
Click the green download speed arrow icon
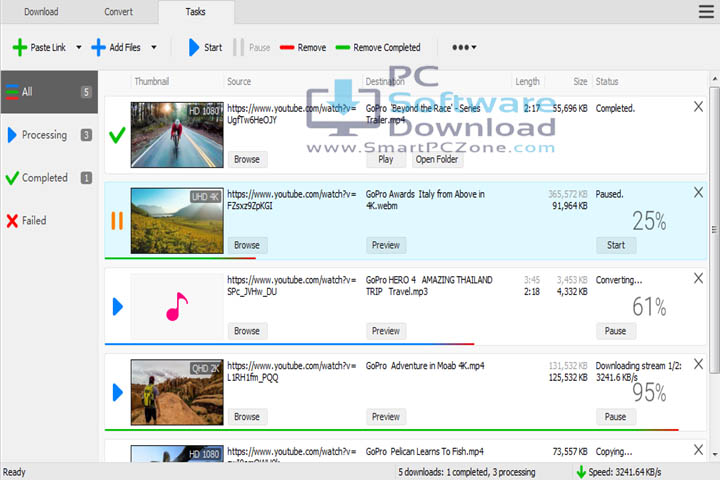pos(581,472)
